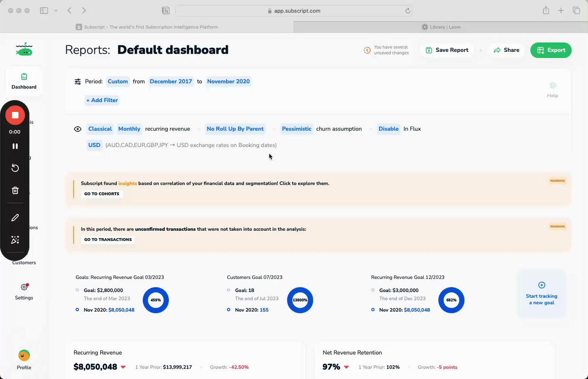Open the Customers sidebar item
The height and width of the screenshot is (379, 588).
tap(24, 262)
